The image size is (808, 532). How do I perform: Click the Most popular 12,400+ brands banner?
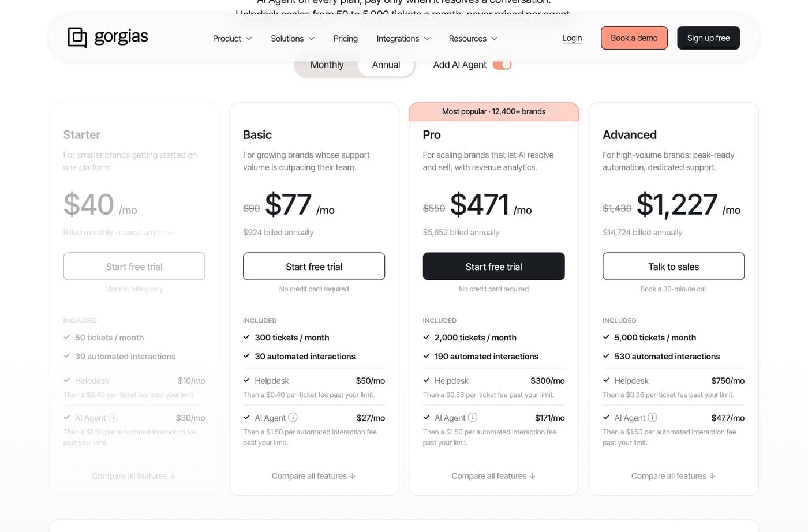pos(493,111)
